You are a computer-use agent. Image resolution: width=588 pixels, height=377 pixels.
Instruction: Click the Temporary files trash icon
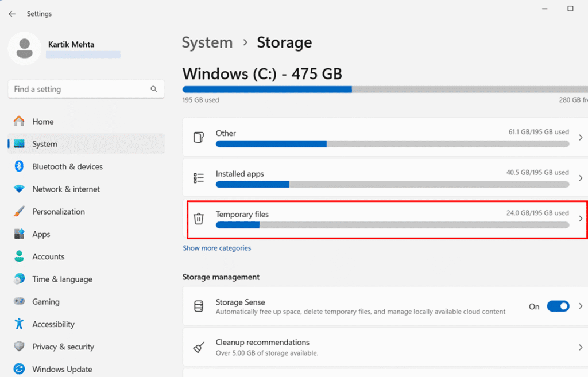pos(199,219)
